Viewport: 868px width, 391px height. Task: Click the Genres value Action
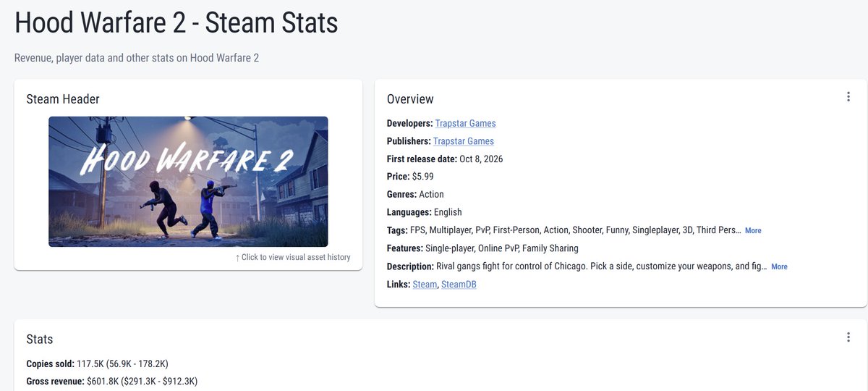point(431,194)
